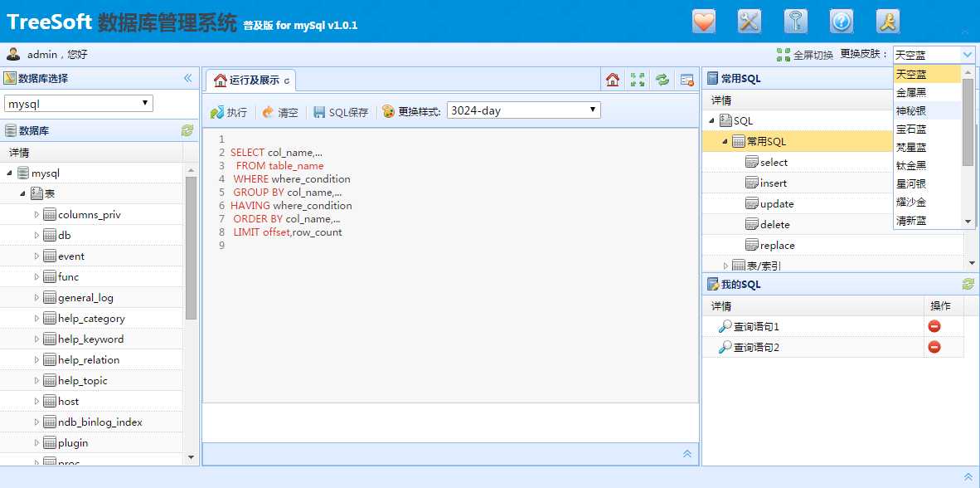Viewport: 980px width, 488px height.
Task: Refresh the 我的SQL panel
Action: coord(968,284)
